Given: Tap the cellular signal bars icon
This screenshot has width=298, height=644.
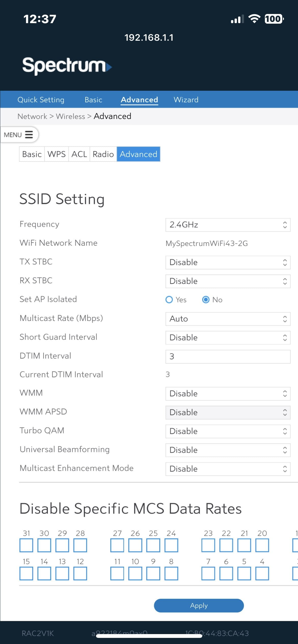Looking at the screenshot, I should [x=237, y=19].
